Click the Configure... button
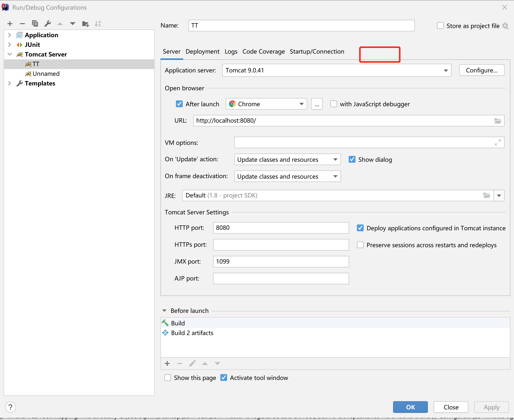The height and width of the screenshot is (420, 514). [482, 70]
